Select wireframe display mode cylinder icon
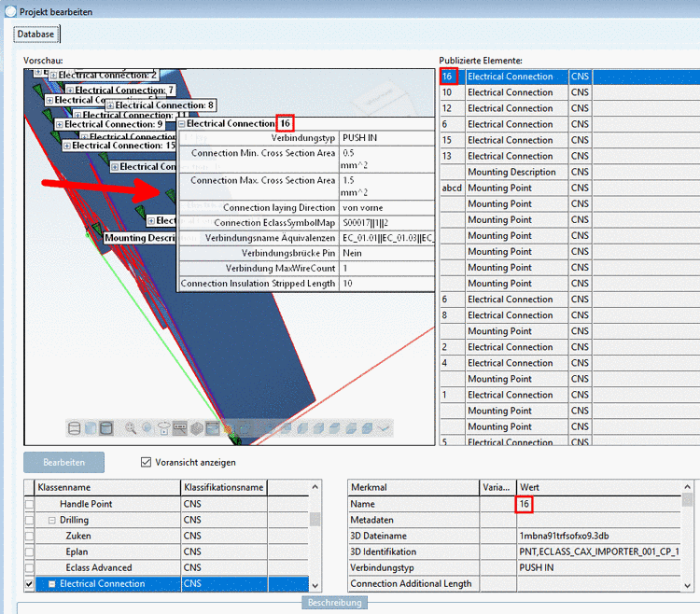Viewport: 700px width, 614px height. (x=74, y=428)
